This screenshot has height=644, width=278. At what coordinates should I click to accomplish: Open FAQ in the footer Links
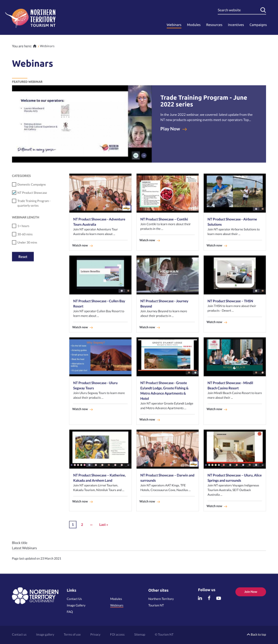tap(69, 612)
